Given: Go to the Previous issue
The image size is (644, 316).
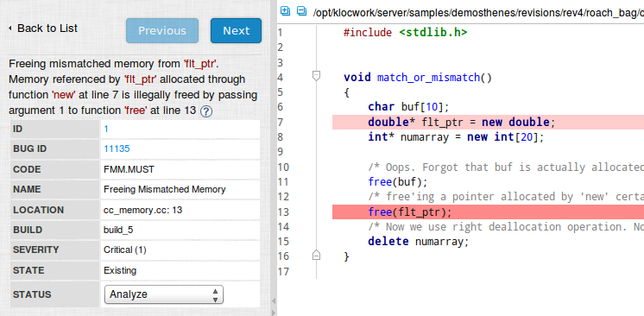Looking at the screenshot, I should 162,31.
